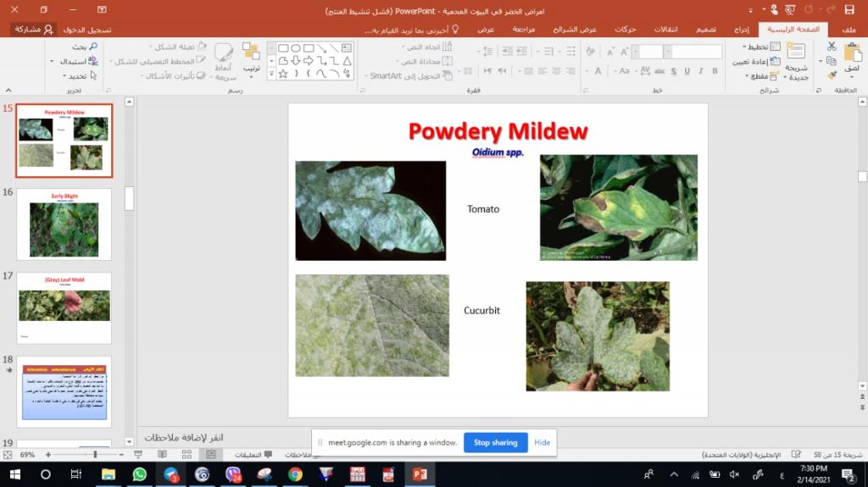Open the Insert (إدراج) ribbon tab
Viewport: 868px width, 487px height.
point(741,29)
